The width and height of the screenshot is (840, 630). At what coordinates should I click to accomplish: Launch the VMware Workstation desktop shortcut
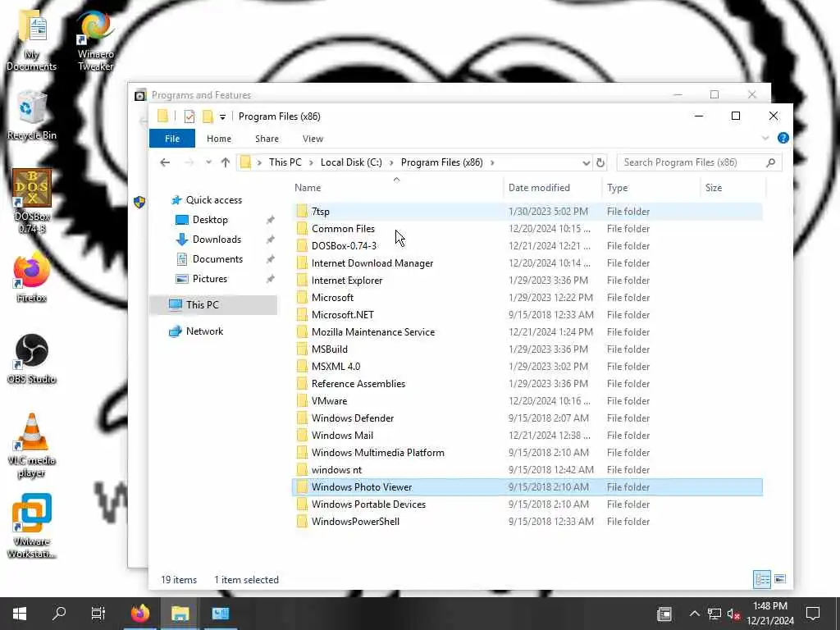(32, 526)
